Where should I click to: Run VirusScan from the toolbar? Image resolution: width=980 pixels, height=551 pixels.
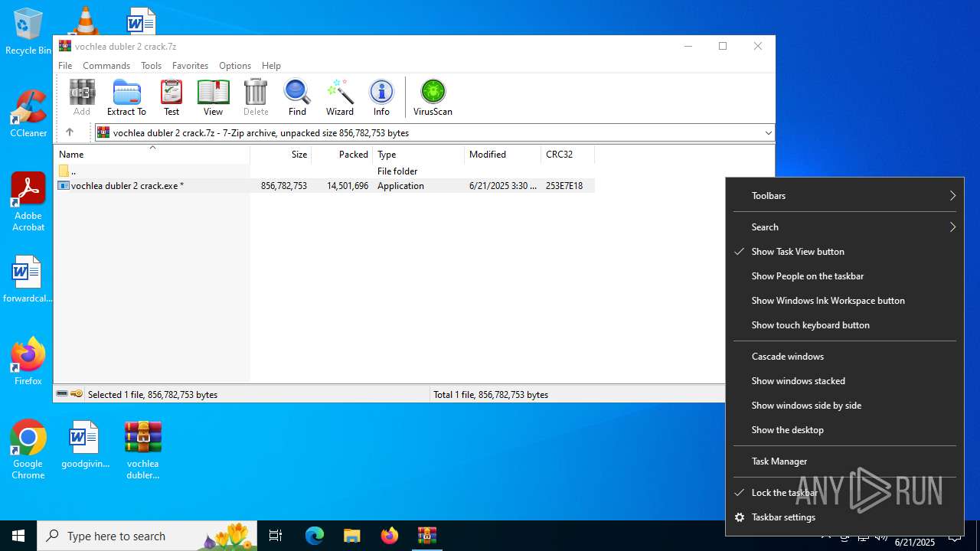[x=433, y=98]
